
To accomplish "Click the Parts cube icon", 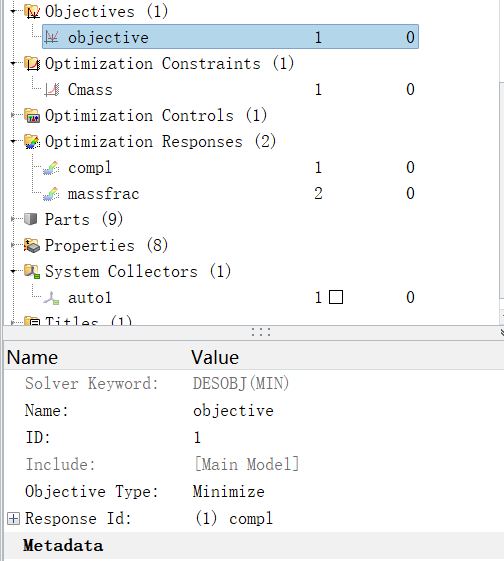I will point(31,219).
